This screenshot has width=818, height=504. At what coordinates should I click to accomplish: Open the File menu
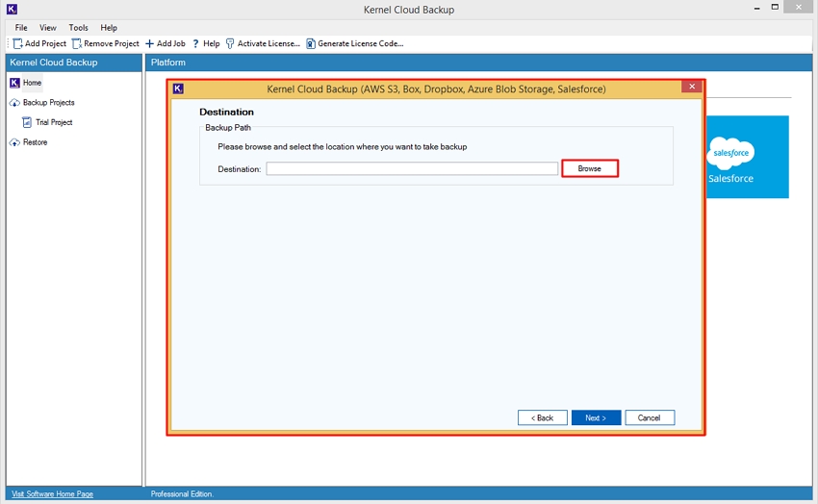point(21,28)
